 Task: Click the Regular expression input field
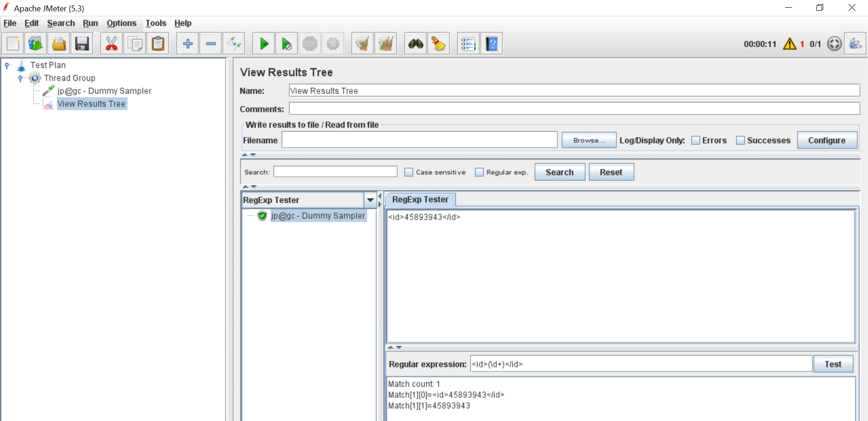pos(641,364)
